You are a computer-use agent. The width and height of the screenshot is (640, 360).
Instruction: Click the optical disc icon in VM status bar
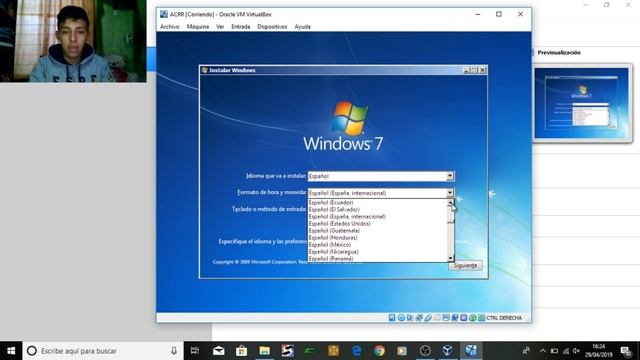(x=401, y=318)
